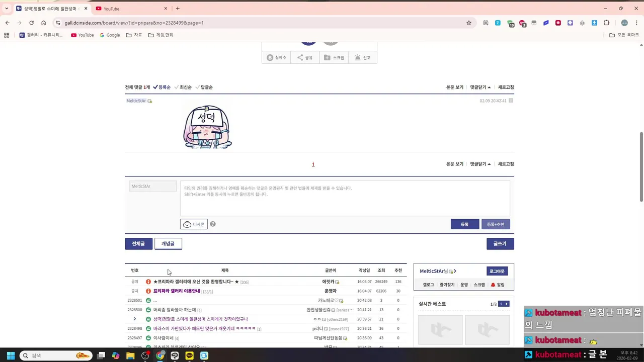Go to next 실시간 베스트 page
644x362 pixels.
coord(507,304)
